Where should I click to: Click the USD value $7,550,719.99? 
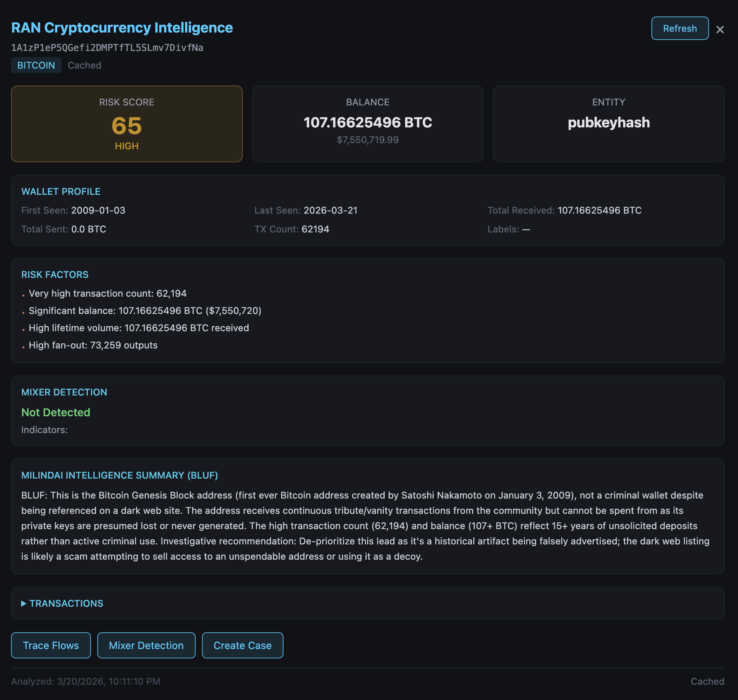point(367,140)
